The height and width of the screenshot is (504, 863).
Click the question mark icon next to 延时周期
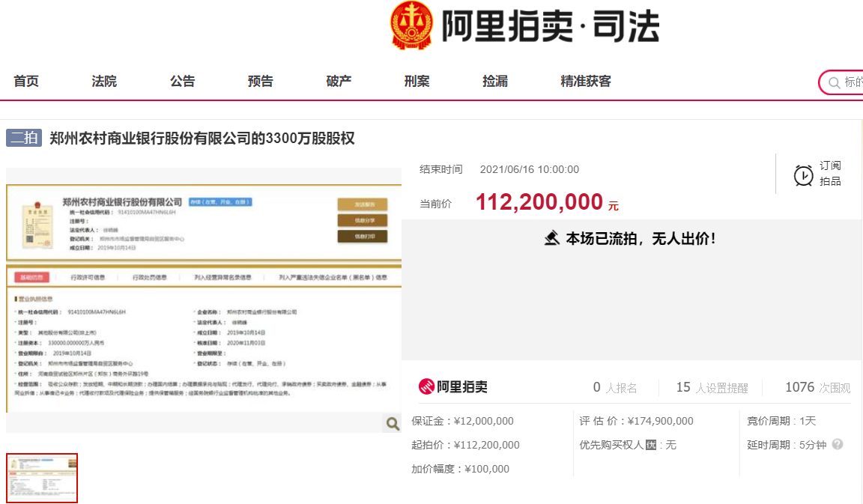coord(839,443)
